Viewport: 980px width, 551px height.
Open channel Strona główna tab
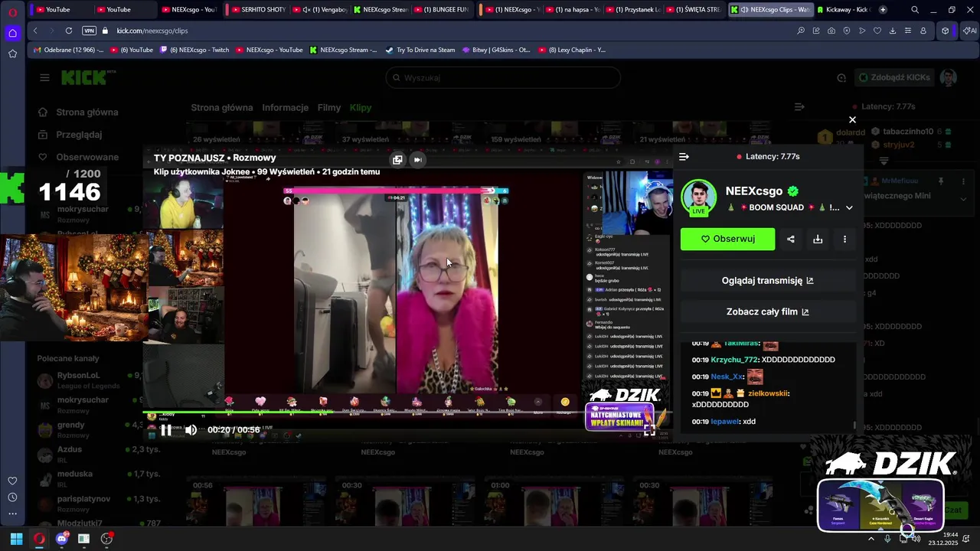pos(222,108)
